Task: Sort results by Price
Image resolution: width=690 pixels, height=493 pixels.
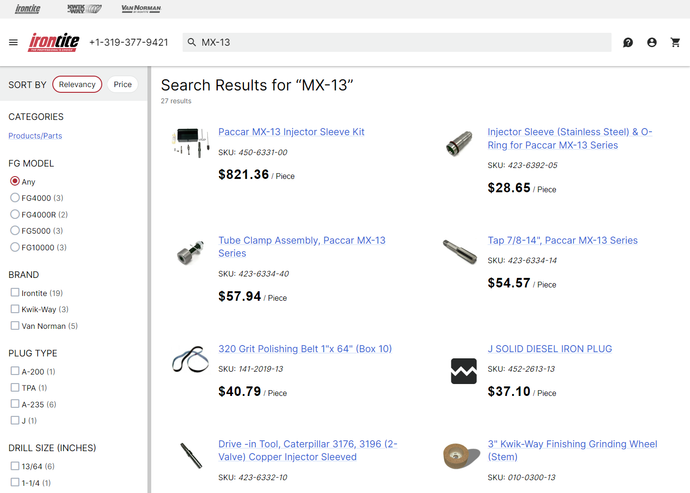Action: pyautogui.click(x=122, y=85)
